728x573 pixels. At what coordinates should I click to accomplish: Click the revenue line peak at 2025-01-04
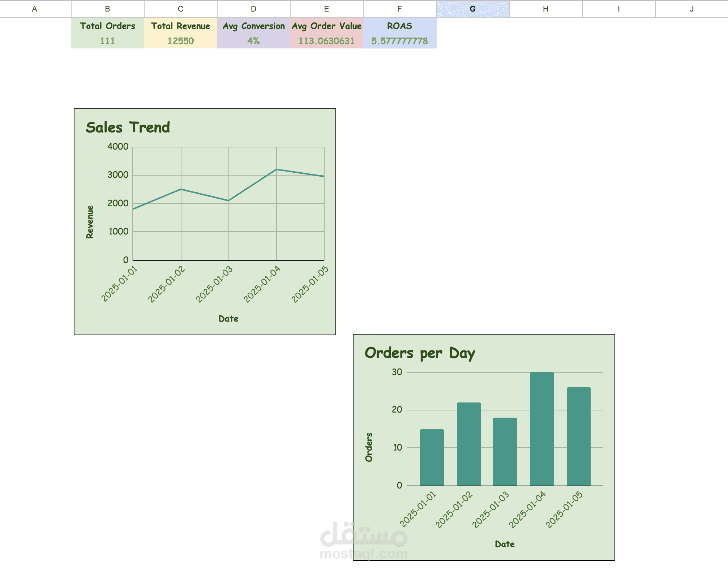point(277,169)
